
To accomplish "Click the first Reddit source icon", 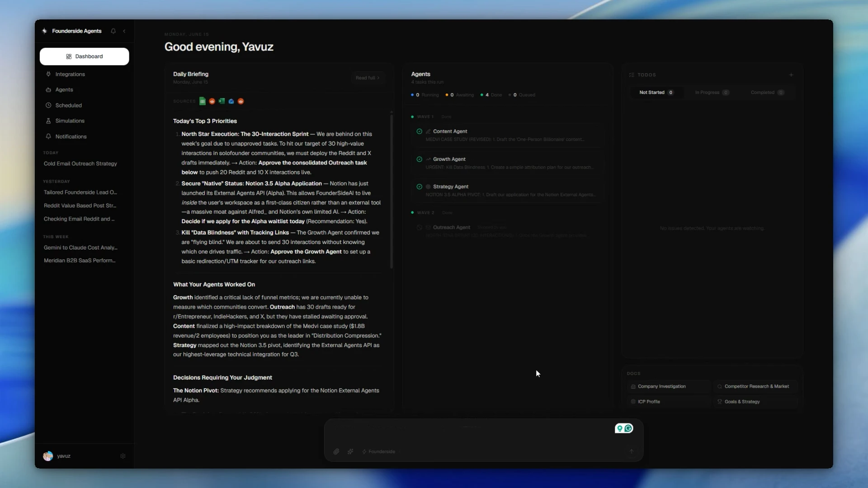I will (x=212, y=101).
